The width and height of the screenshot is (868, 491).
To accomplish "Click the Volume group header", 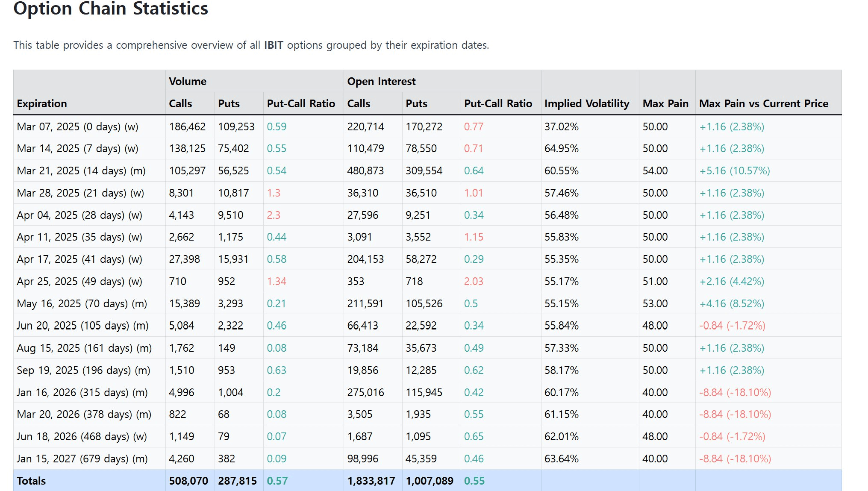I will pos(188,81).
